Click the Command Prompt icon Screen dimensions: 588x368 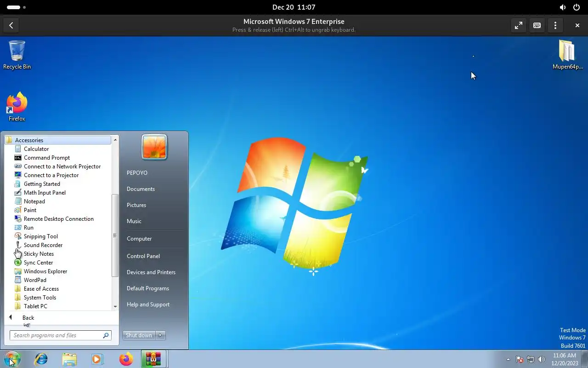18,158
